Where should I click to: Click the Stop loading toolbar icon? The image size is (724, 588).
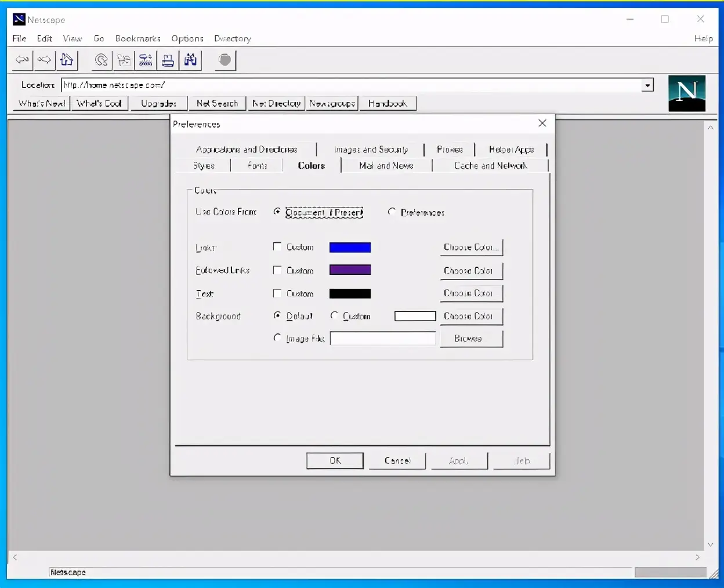225,60
